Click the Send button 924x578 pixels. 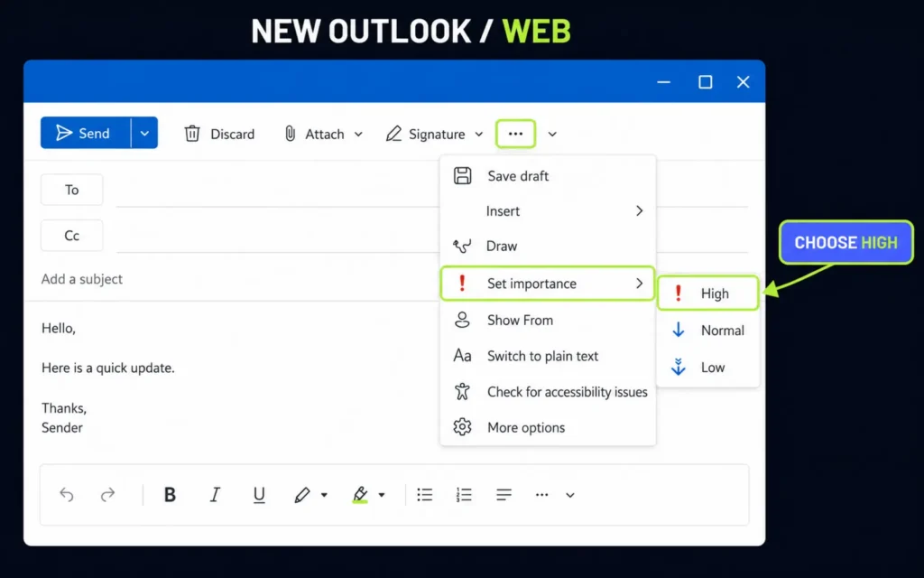[86, 133]
